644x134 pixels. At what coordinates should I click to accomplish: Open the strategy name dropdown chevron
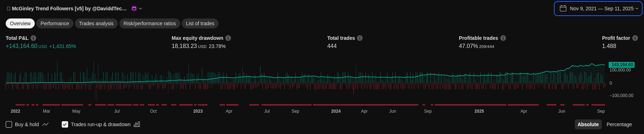coord(141,9)
